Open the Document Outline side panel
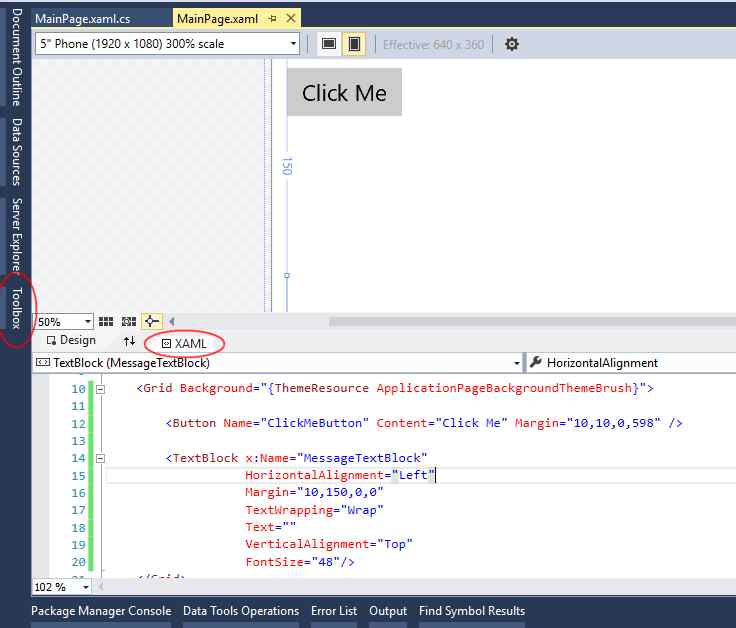The height and width of the screenshot is (628, 736). coord(17,57)
